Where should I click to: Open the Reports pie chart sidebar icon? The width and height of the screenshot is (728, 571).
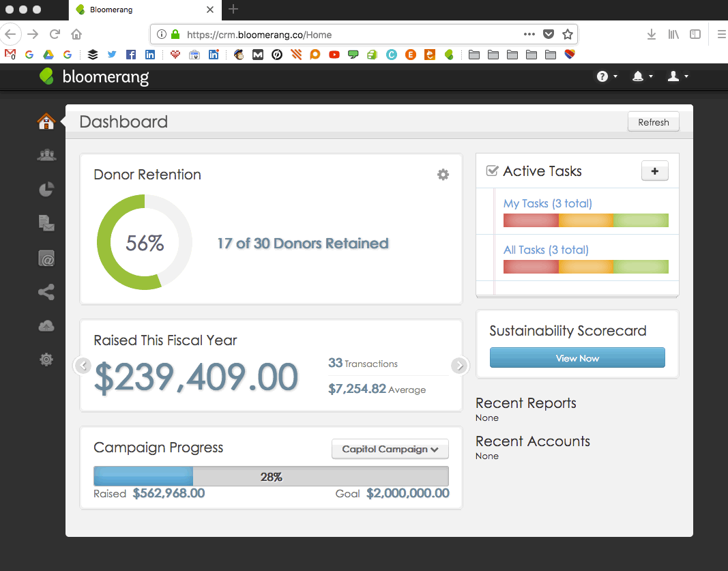tap(46, 189)
